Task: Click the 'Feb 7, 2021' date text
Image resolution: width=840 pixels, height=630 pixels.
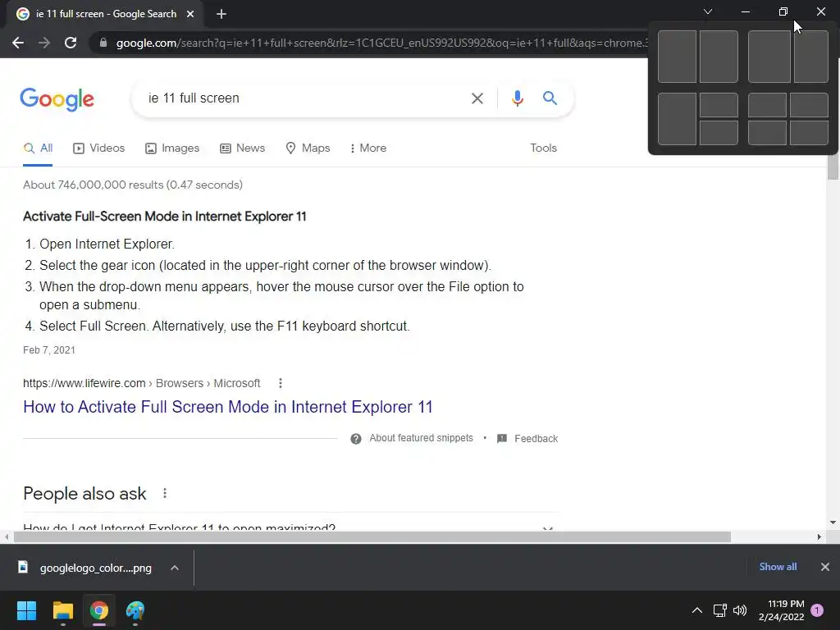Action: pos(48,350)
